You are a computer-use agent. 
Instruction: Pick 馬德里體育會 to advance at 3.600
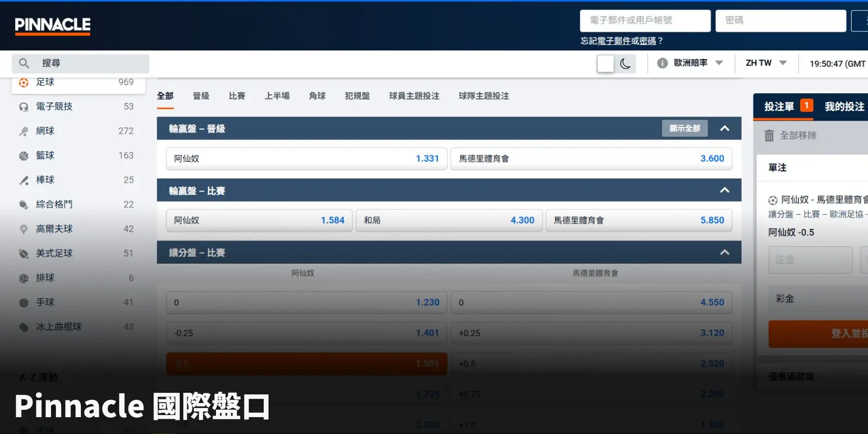[x=591, y=158]
